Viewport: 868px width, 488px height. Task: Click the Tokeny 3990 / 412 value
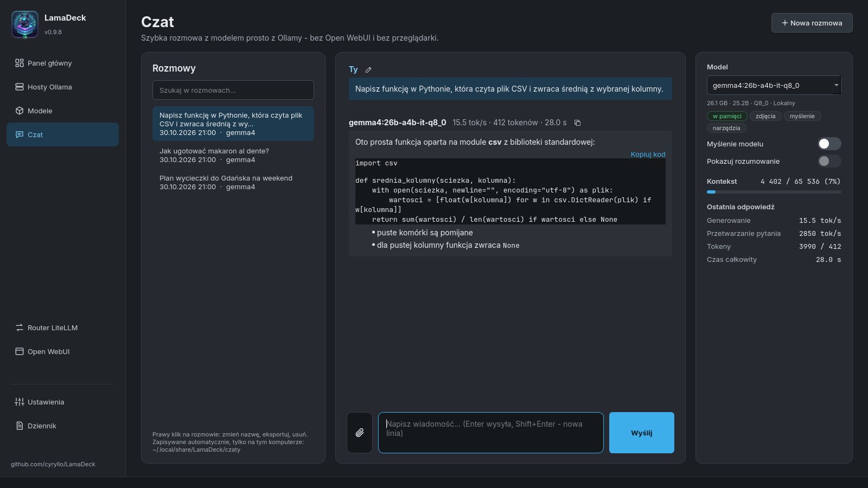tap(820, 246)
